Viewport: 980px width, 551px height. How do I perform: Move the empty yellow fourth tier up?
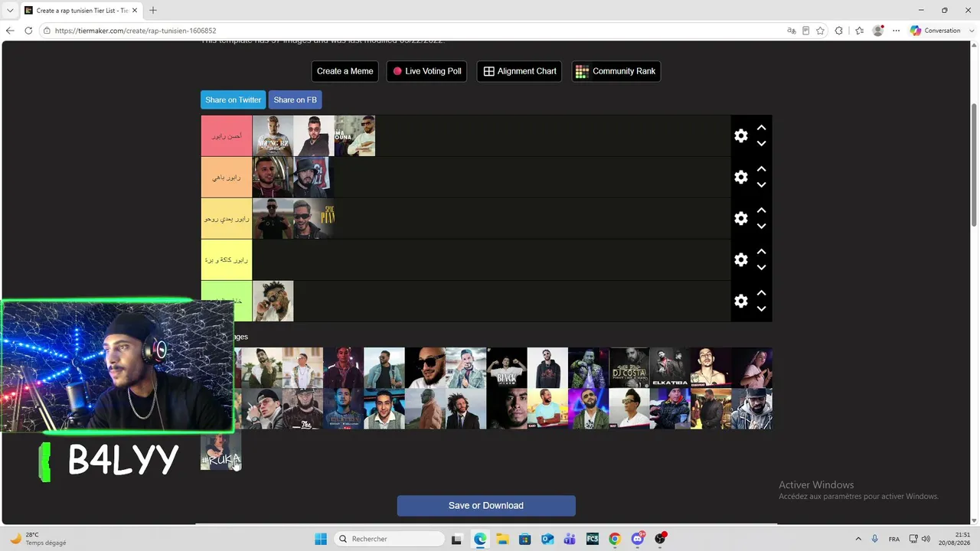[x=761, y=252]
